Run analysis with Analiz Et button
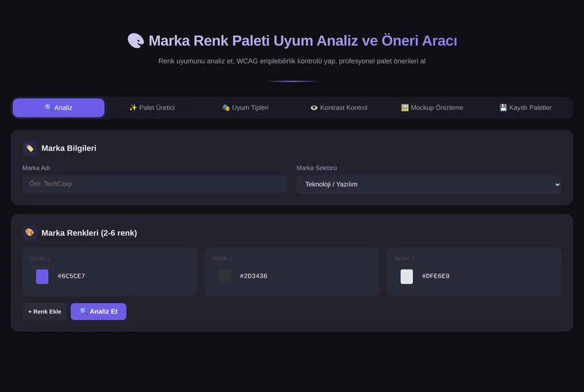Screen dimensions: 584x392 (x=98, y=311)
